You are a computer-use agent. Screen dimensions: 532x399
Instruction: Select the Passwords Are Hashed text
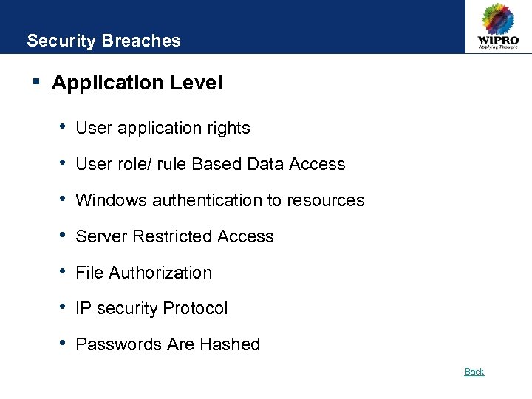tap(168, 344)
